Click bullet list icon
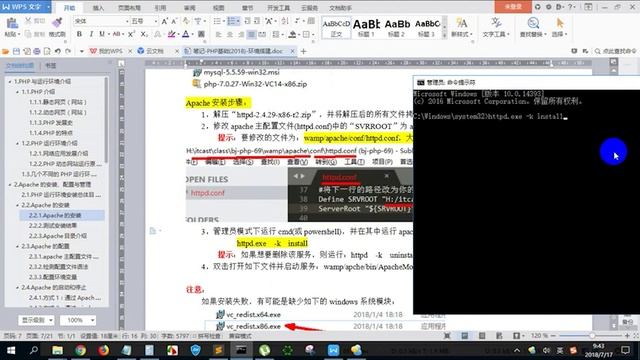 tap(217, 21)
